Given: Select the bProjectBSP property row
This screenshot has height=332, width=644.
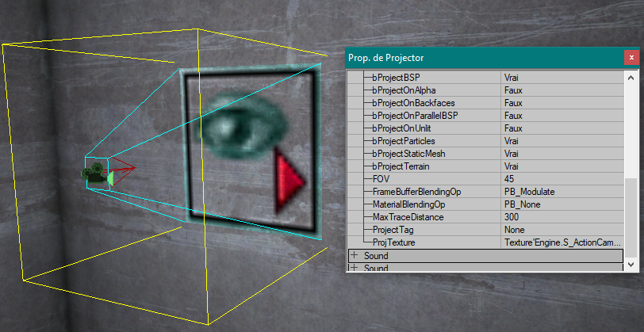Looking at the screenshot, I should click(x=486, y=77).
